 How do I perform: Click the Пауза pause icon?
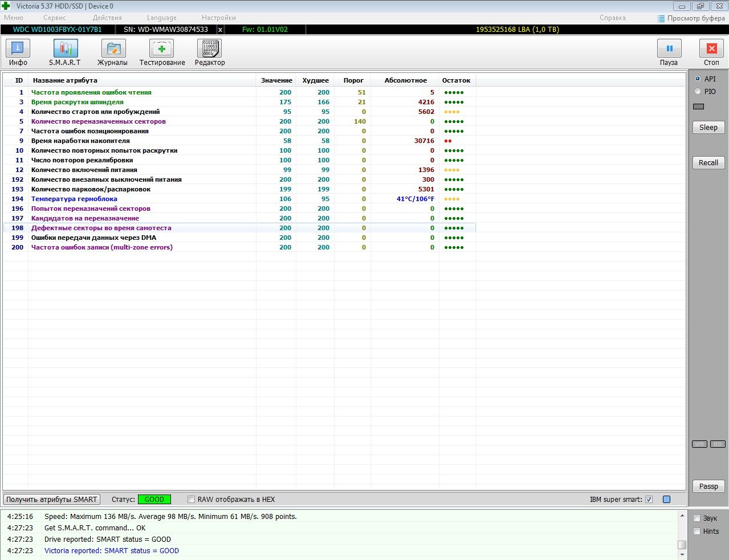pos(669,48)
